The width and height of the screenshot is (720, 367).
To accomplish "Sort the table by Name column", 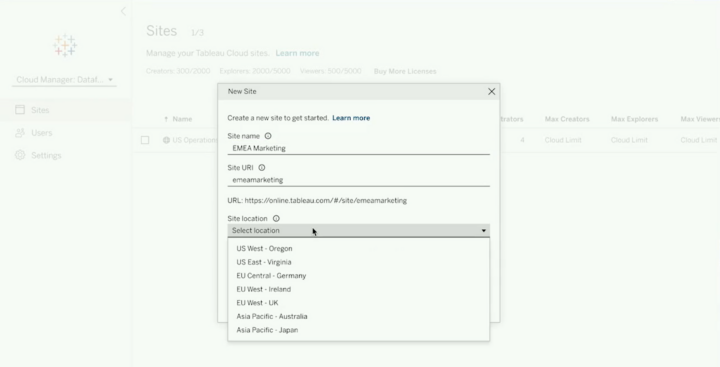I will point(182,119).
